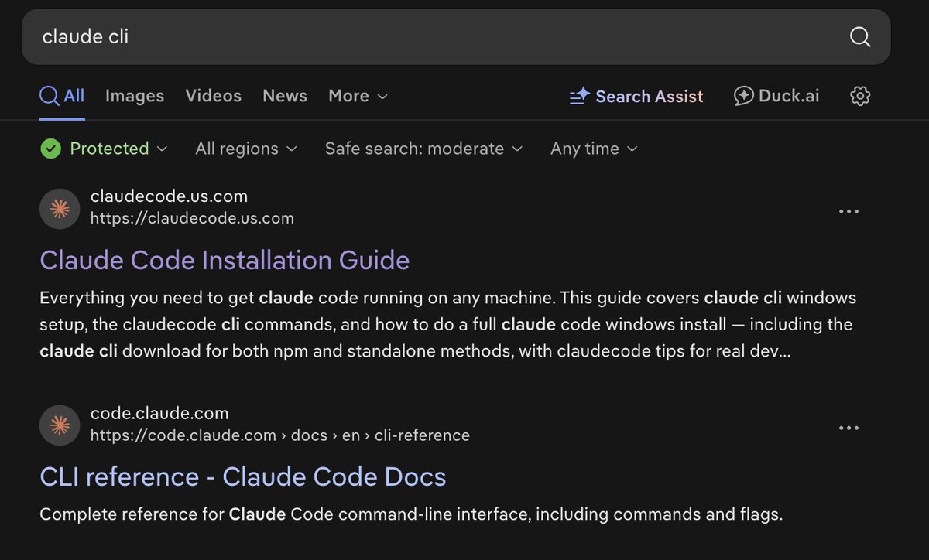The width and height of the screenshot is (929, 560).
Task: Click the claudecode.us.com site favicon
Action: 60,209
